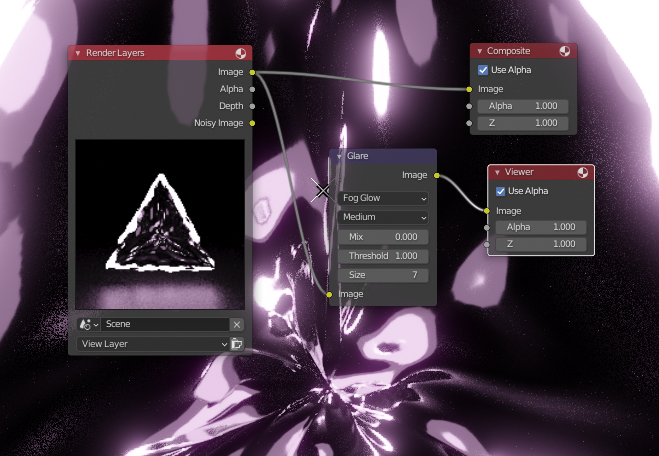Open the Fog Glow glare type dropdown

[383, 198]
